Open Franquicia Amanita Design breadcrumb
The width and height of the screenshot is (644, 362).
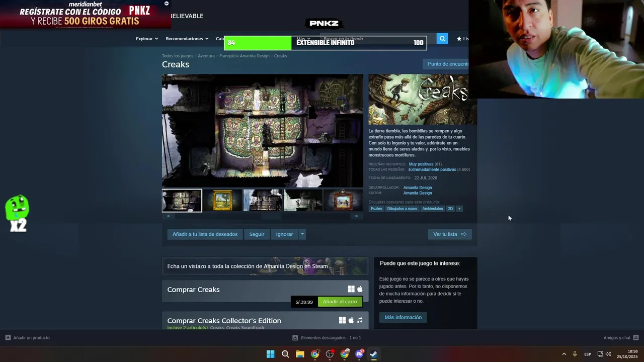[245, 56]
